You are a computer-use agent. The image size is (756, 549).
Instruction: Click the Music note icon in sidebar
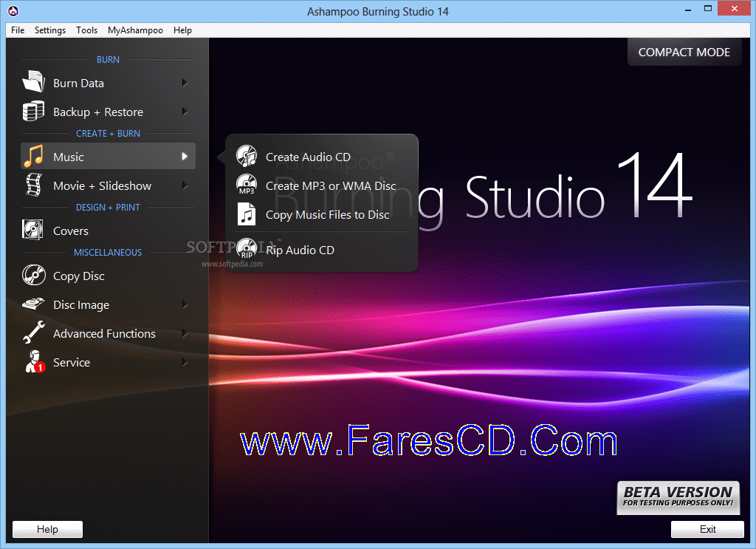34,157
